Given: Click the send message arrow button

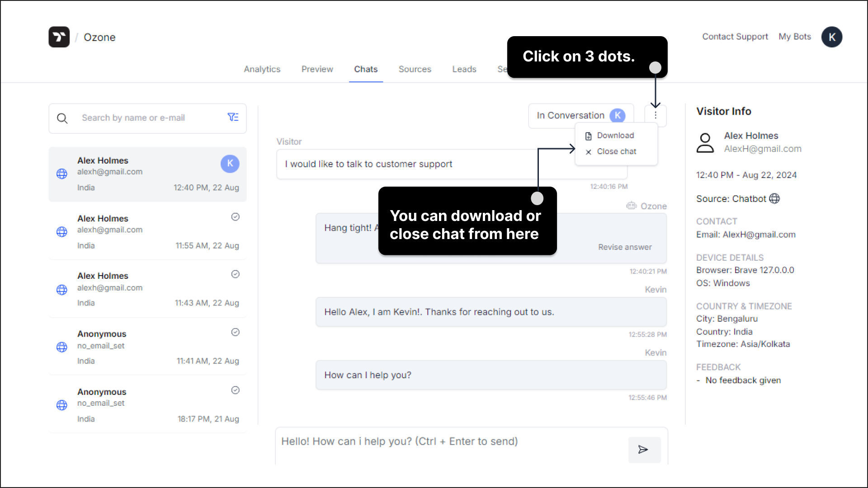Looking at the screenshot, I should click(644, 450).
